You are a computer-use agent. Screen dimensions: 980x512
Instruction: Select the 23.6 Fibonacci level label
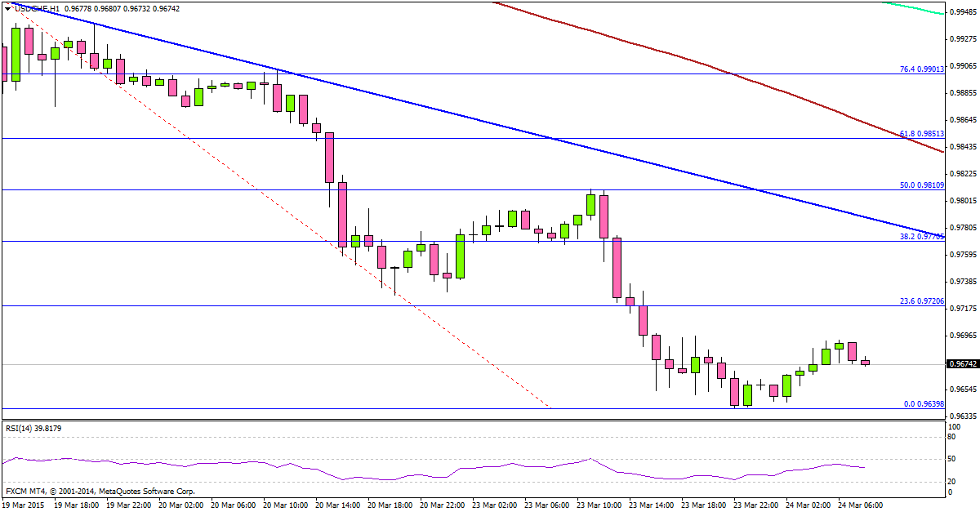(921, 301)
